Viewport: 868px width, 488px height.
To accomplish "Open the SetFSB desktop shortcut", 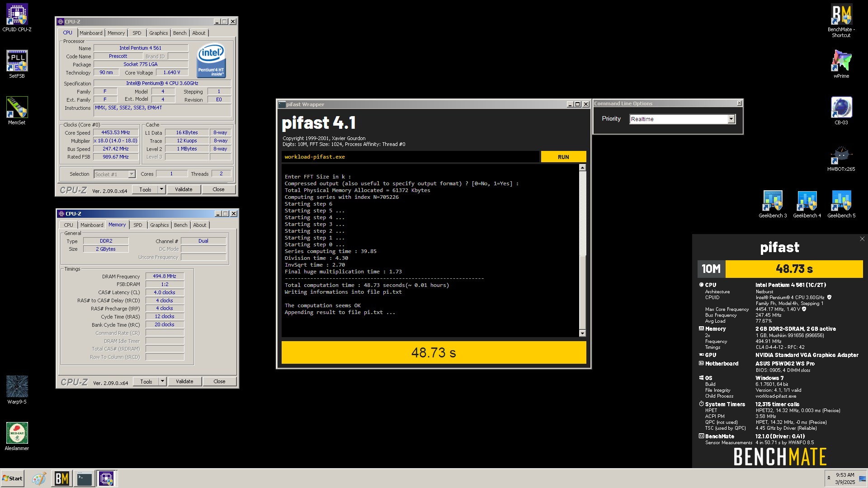I will [17, 64].
